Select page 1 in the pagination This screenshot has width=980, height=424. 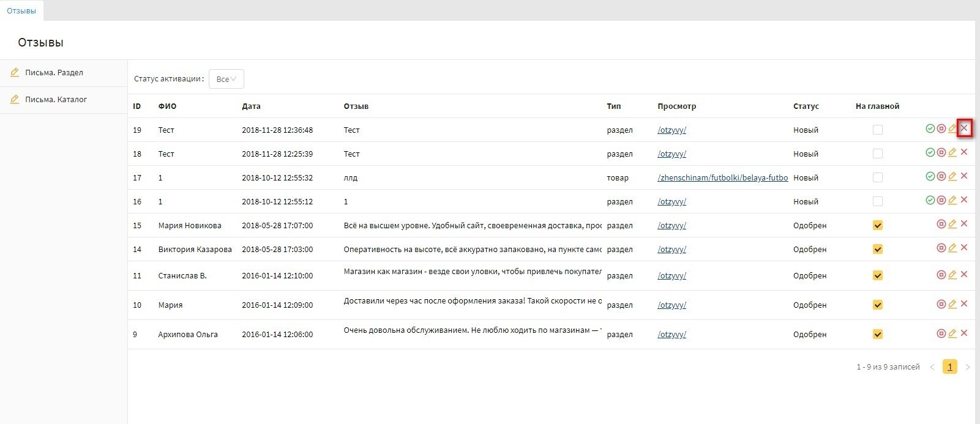coord(949,367)
